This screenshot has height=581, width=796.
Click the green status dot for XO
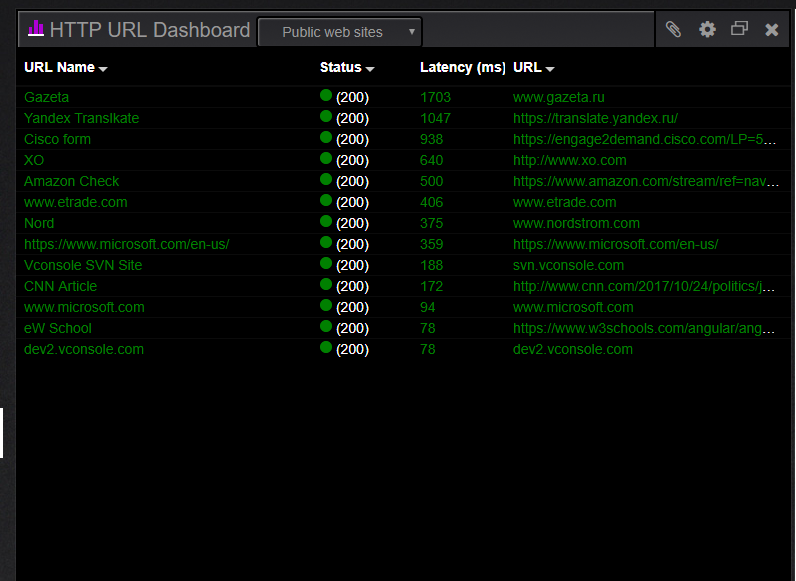pos(326,158)
